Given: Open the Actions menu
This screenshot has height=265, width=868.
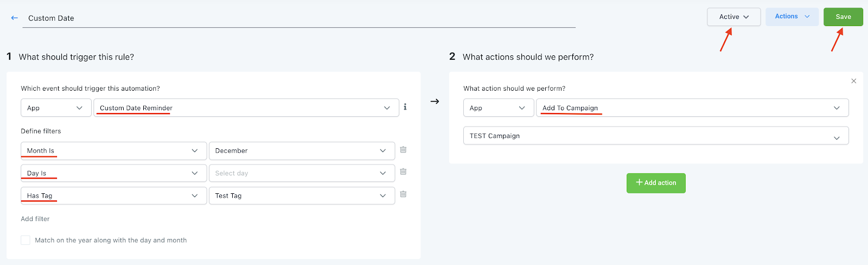Looking at the screenshot, I should 792,17.
